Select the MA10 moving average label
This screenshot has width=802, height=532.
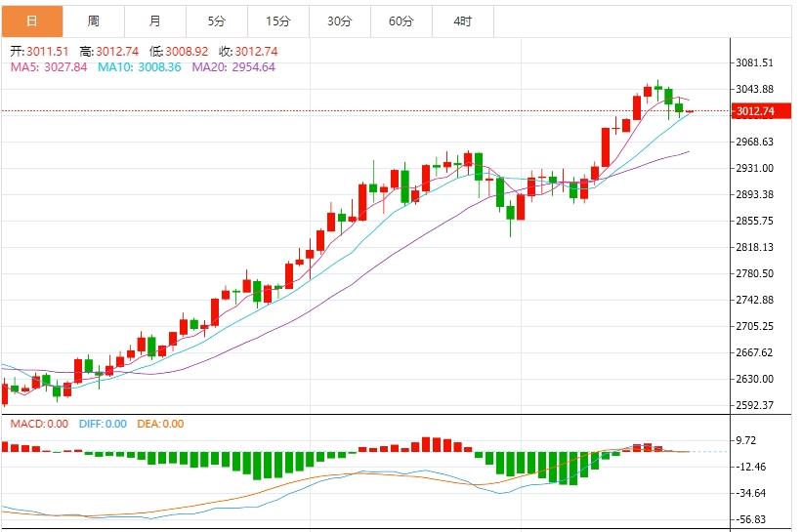click(139, 67)
